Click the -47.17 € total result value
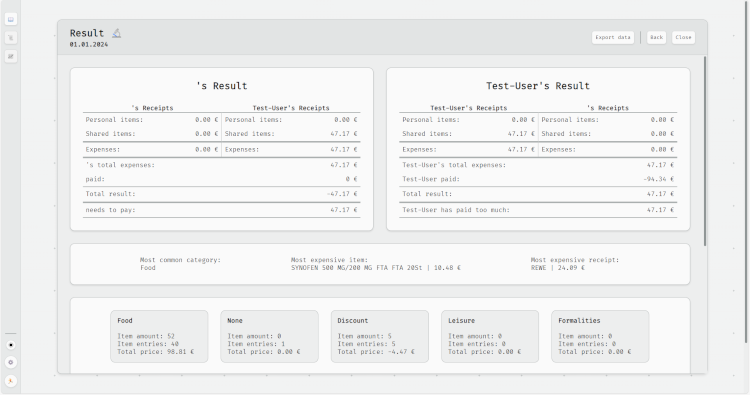Viewport: 750px width, 395px height. (x=342, y=194)
